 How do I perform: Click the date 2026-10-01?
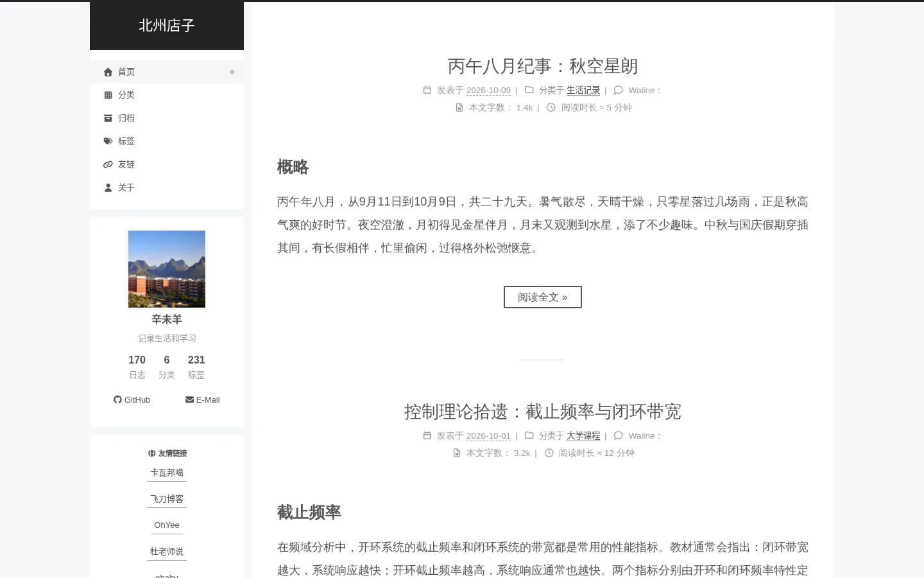point(488,436)
